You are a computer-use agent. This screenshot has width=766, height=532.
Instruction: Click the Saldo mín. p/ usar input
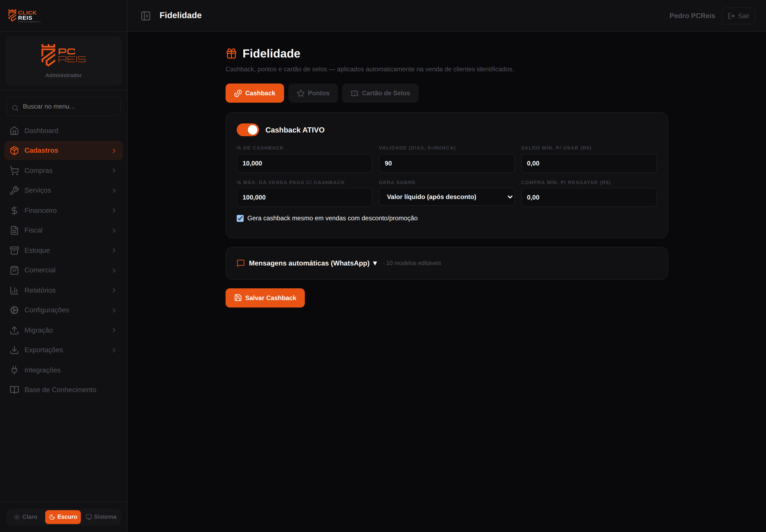589,163
